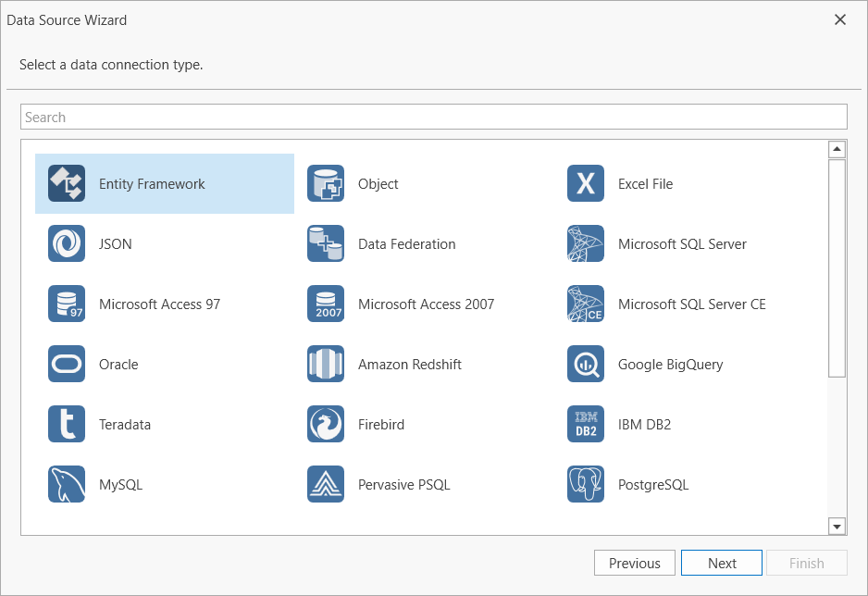Screen dimensions: 868x596
Task: Select the Entity Framework data source icon
Action: [x=65, y=183]
